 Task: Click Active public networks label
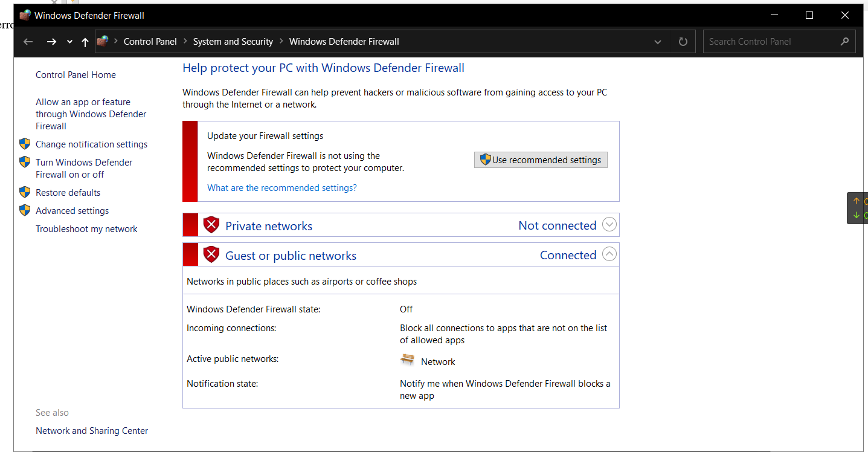[x=233, y=359]
